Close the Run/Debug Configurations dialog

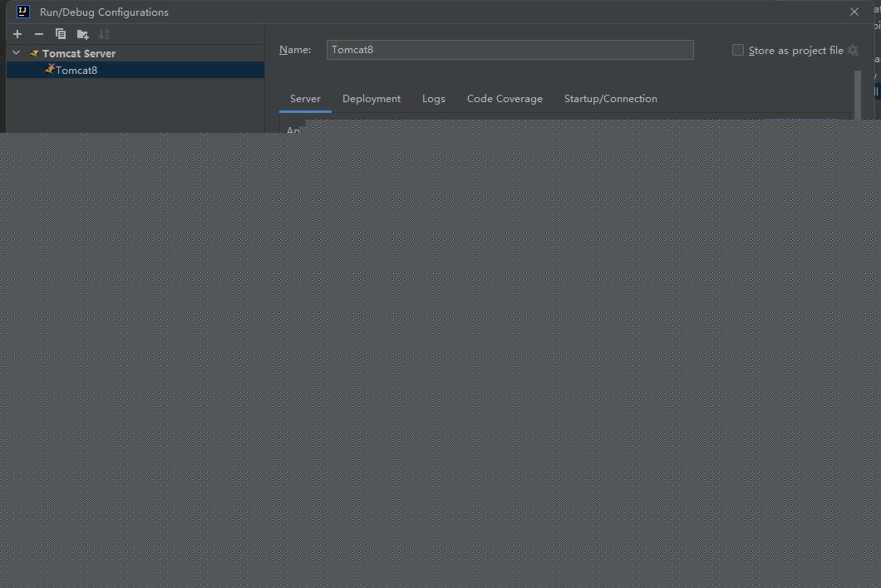[854, 12]
